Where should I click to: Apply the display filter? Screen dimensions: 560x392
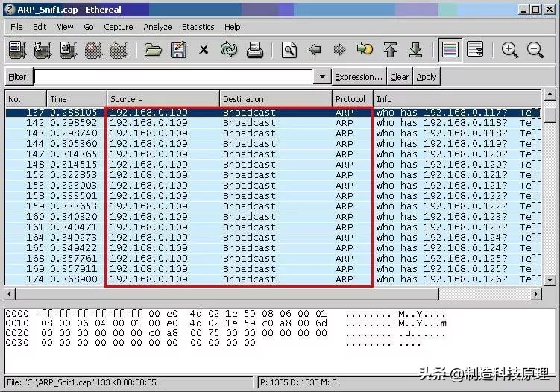[427, 77]
